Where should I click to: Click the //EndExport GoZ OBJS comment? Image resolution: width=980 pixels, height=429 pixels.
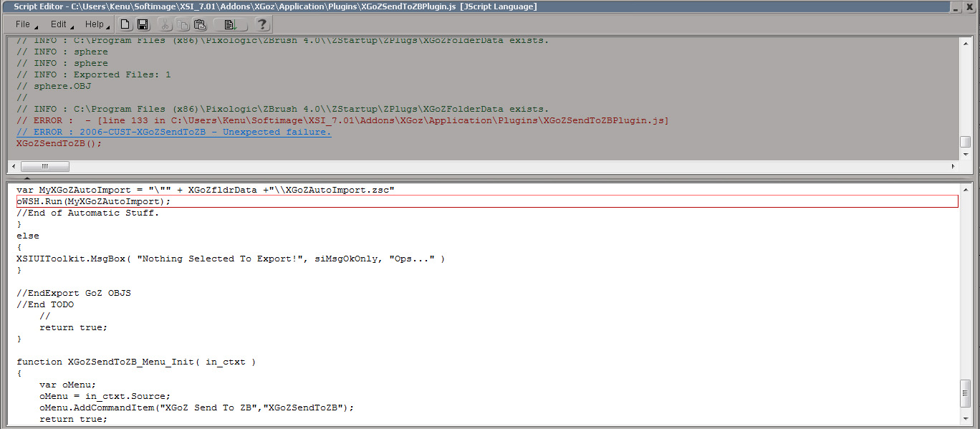[74, 293]
